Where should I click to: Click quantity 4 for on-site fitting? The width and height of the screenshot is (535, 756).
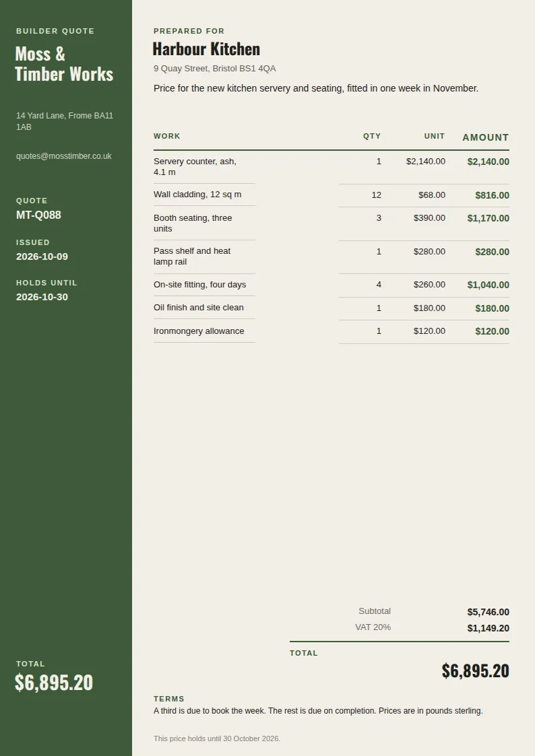click(379, 285)
